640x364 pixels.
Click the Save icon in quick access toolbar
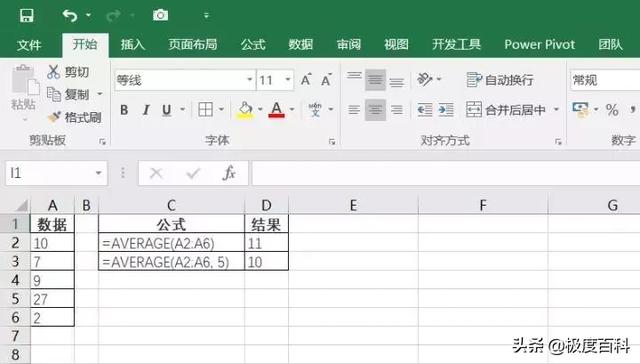[27, 16]
